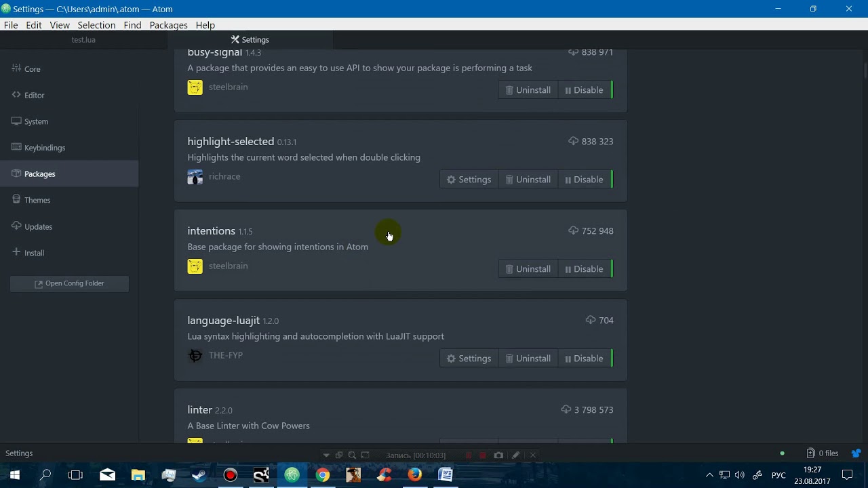The image size is (868, 488).
Task: Open the language-luajit package title
Action: click(x=224, y=320)
